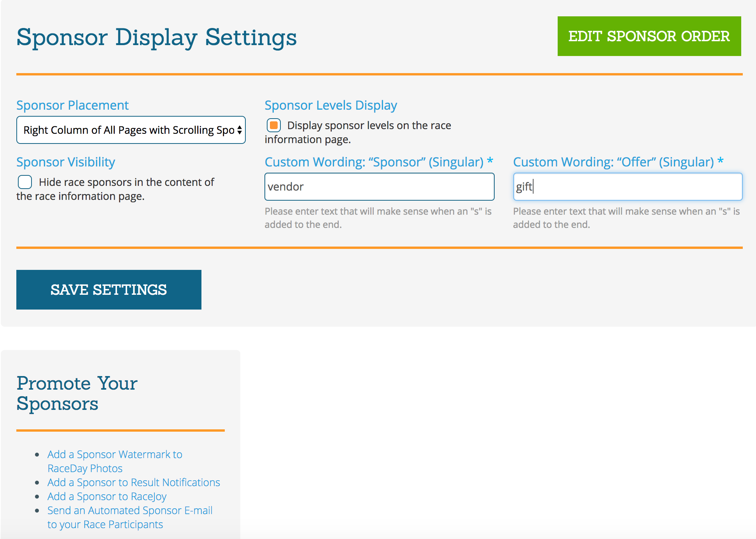Enable hiding race sponsors on information page
756x539 pixels.
24,182
